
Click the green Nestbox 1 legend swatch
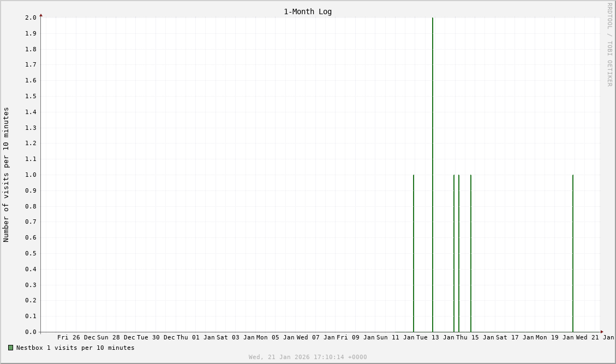10,348
